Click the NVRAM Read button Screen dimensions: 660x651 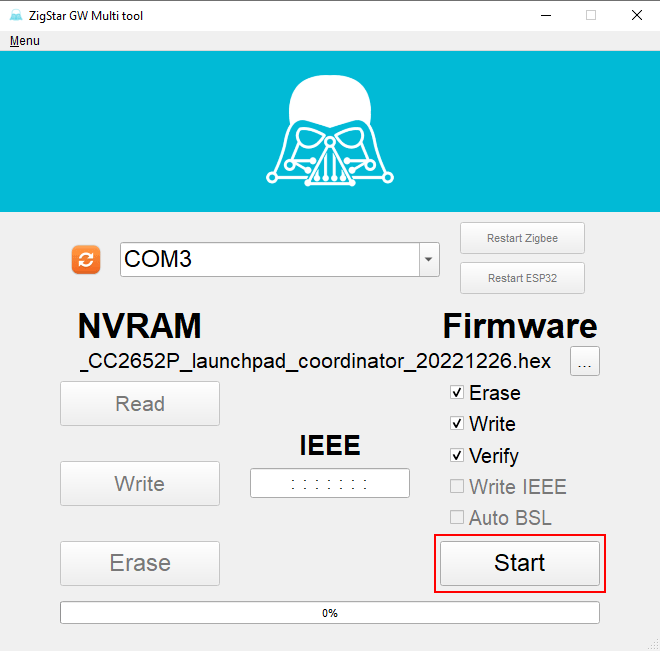[x=140, y=404]
